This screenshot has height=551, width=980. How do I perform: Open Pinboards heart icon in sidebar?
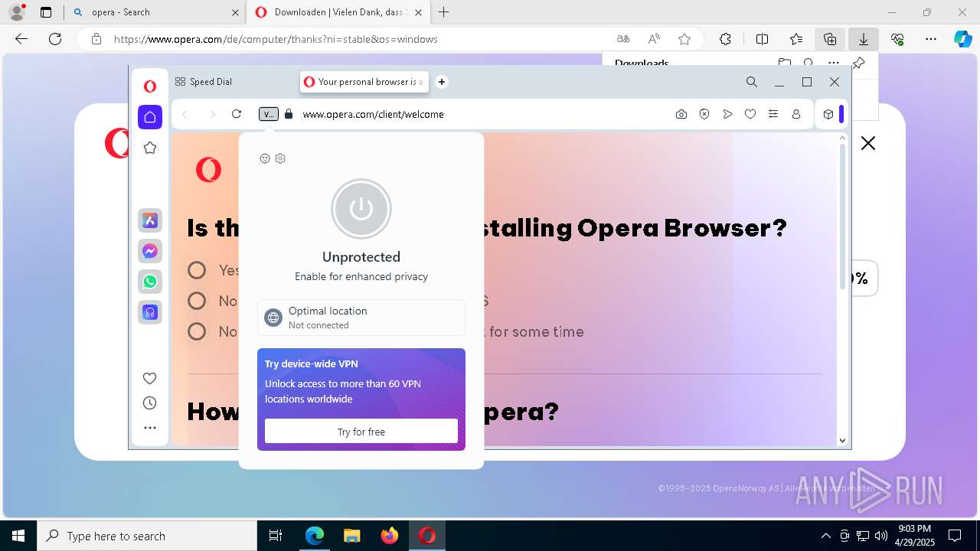[150, 378]
